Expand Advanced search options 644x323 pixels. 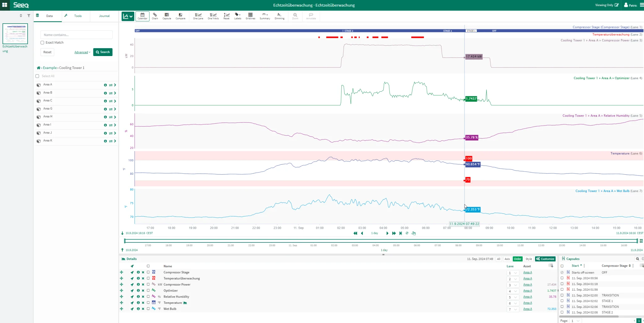82,52
